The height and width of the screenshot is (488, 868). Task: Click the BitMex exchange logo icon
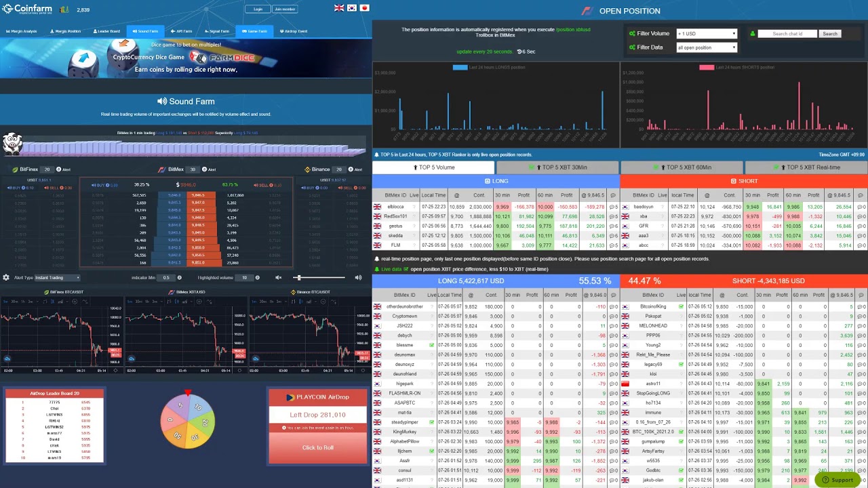click(161, 169)
